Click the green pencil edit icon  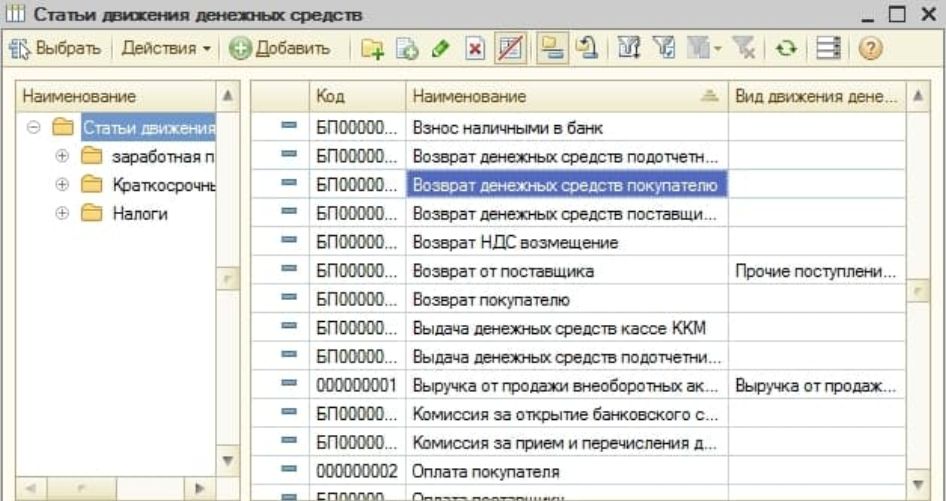(x=439, y=49)
